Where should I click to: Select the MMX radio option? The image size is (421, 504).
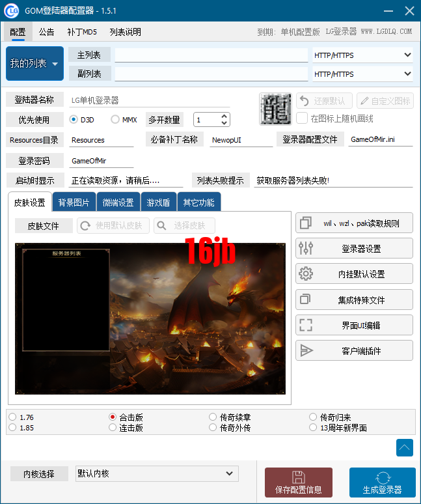click(x=115, y=120)
